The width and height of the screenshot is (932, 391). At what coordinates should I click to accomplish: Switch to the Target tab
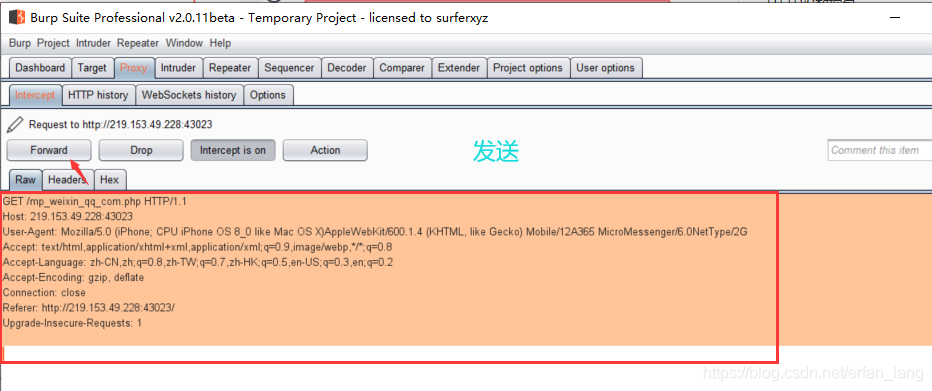point(92,68)
